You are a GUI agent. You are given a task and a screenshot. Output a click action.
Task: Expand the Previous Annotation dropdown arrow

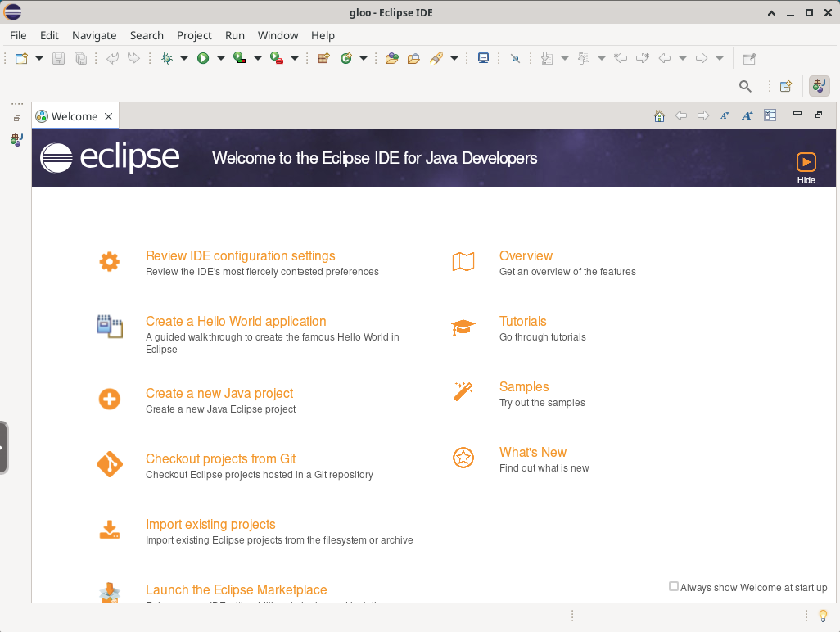[x=602, y=58]
